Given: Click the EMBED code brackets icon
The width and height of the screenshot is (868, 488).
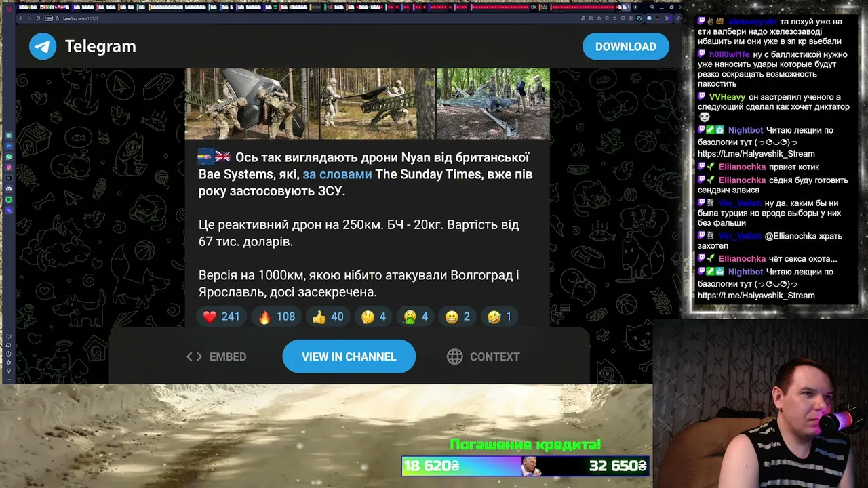Looking at the screenshot, I should point(194,357).
